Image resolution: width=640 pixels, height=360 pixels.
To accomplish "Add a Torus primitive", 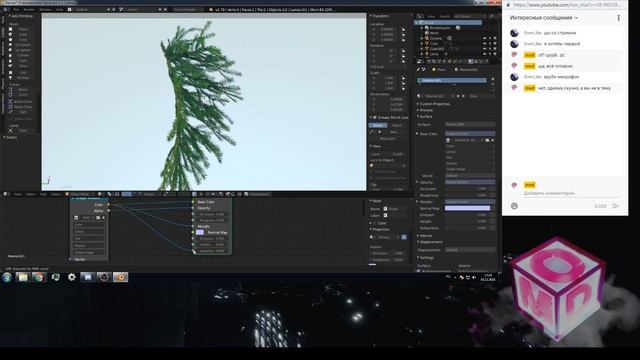I will click(x=23, y=66).
